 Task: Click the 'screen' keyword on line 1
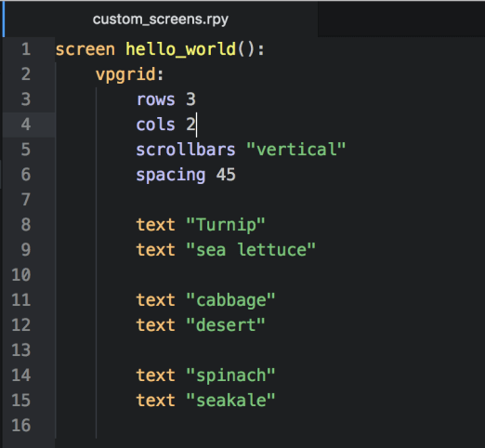click(x=85, y=50)
